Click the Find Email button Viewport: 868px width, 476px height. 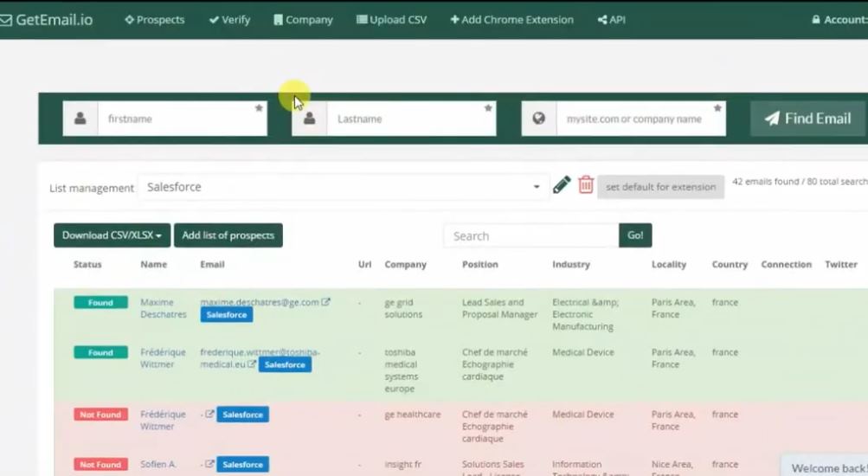point(807,119)
